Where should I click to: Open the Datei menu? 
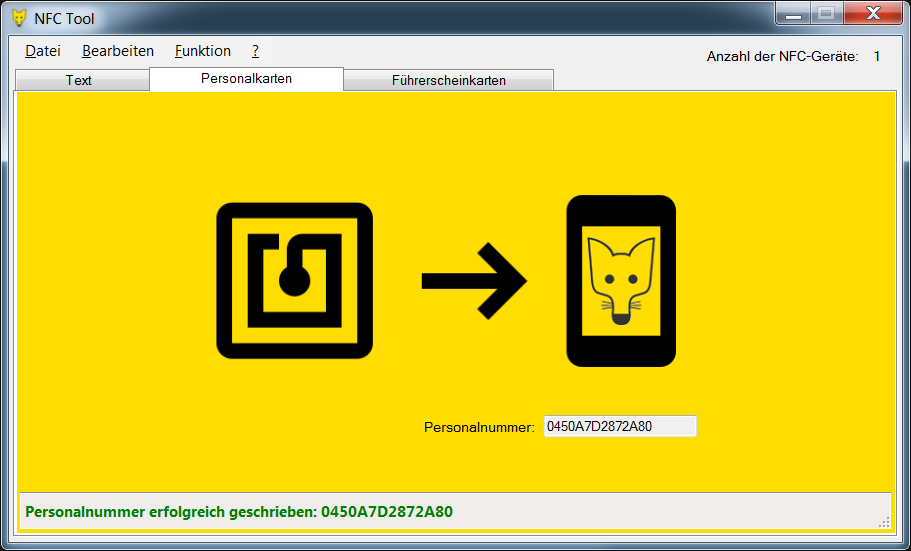(x=43, y=51)
